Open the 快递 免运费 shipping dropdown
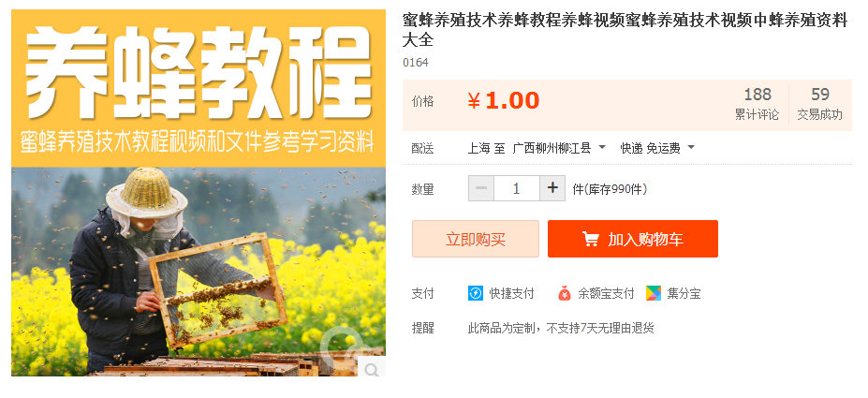Viewport: 868px width, 398px height. click(x=657, y=148)
